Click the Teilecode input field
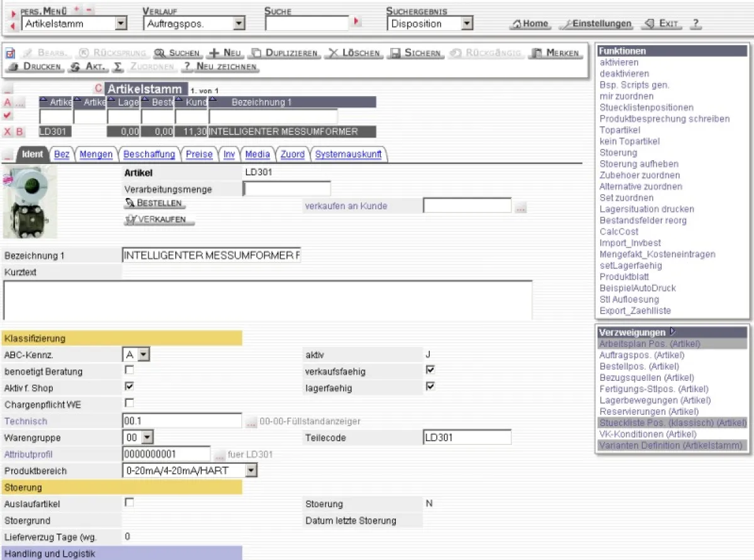The height and width of the screenshot is (560, 754). [467, 437]
